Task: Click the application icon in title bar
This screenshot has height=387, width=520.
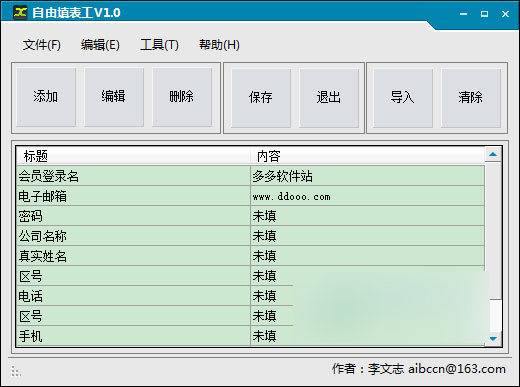Action: 20,13
